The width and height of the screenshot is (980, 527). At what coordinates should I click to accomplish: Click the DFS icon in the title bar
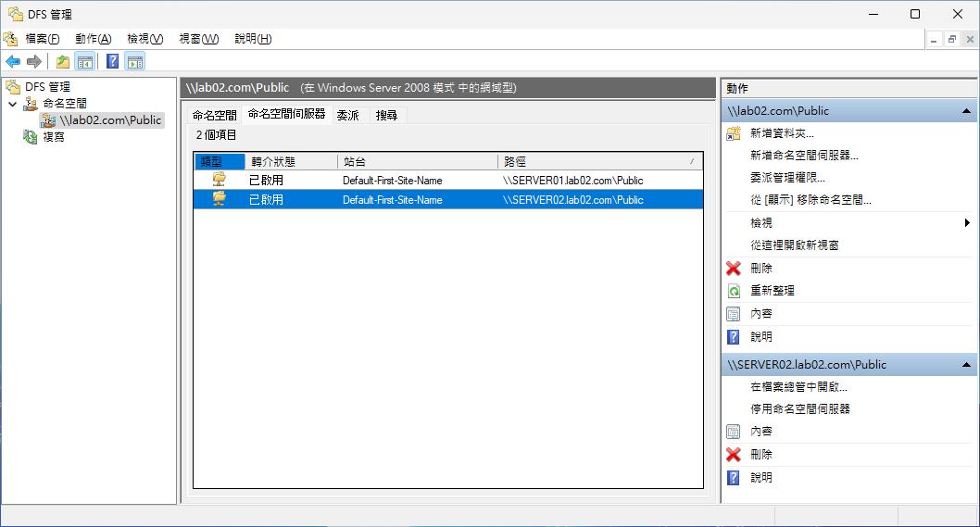coord(16,14)
